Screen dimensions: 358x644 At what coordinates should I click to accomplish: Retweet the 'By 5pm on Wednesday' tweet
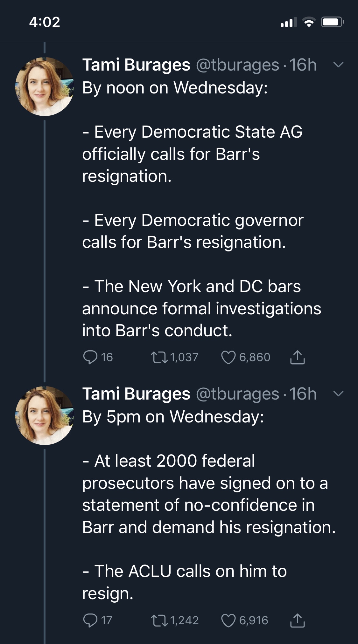pos(159,620)
